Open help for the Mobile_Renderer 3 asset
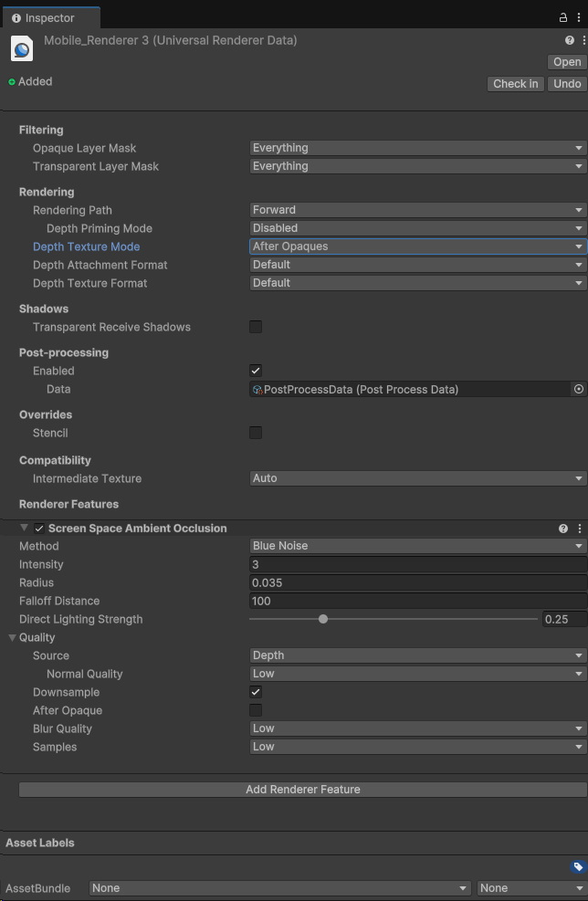 (568, 40)
